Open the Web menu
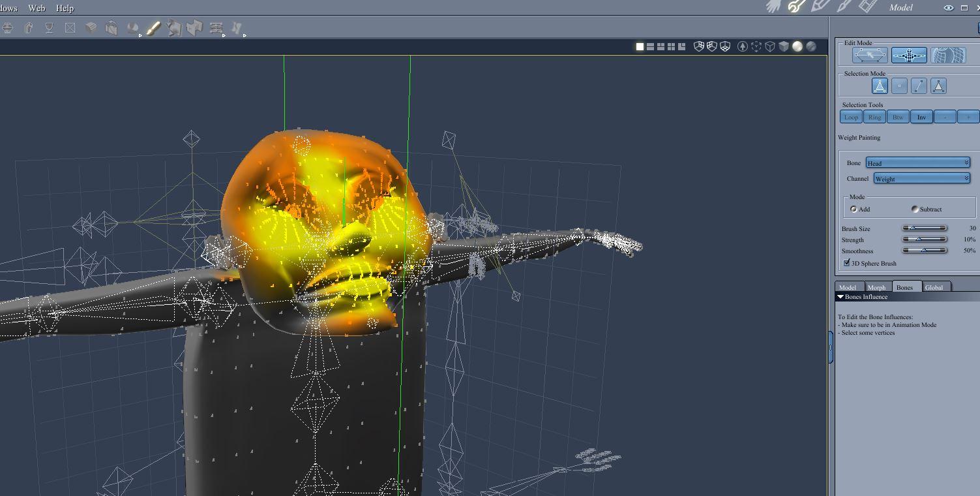 (x=37, y=8)
